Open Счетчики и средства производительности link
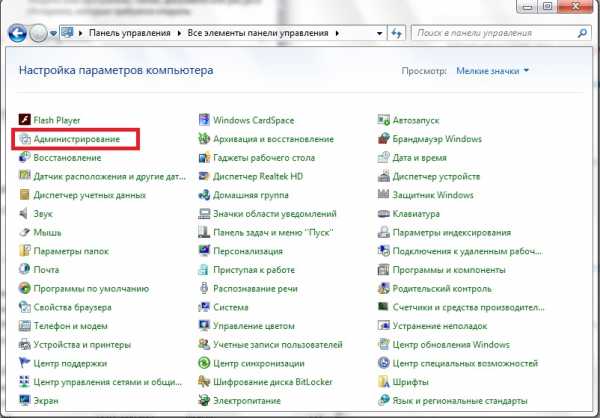Screen dimensions: 600x418 (468, 307)
